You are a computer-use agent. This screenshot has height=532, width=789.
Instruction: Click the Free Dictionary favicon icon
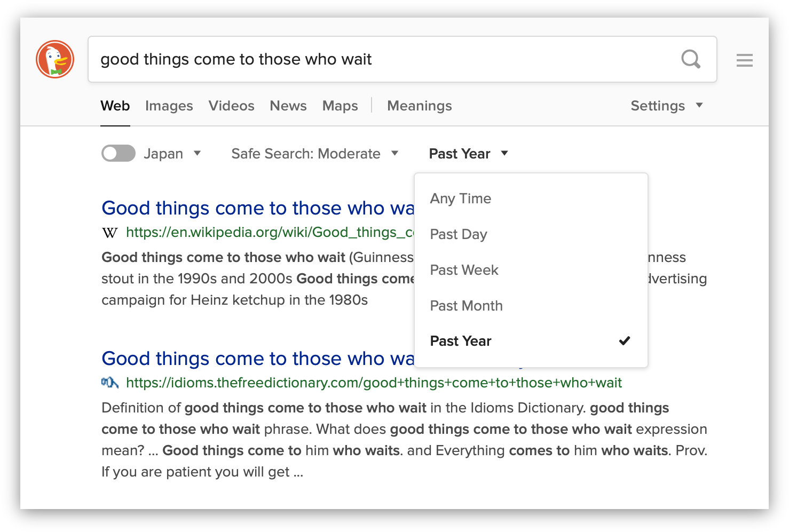coord(110,383)
